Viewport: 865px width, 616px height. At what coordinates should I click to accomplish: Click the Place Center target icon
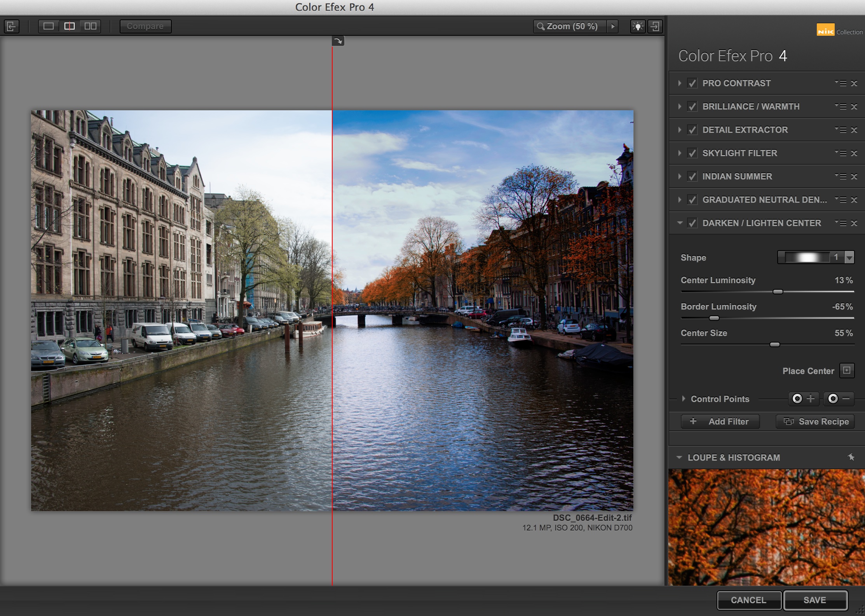[847, 371]
